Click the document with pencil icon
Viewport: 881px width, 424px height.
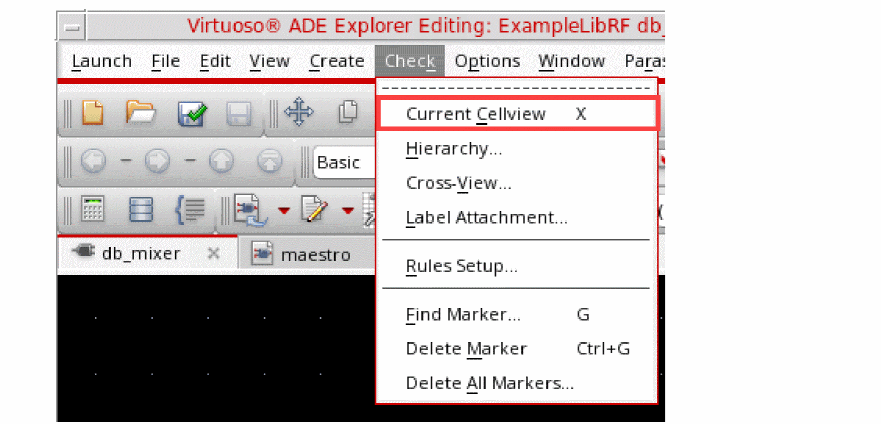click(313, 209)
